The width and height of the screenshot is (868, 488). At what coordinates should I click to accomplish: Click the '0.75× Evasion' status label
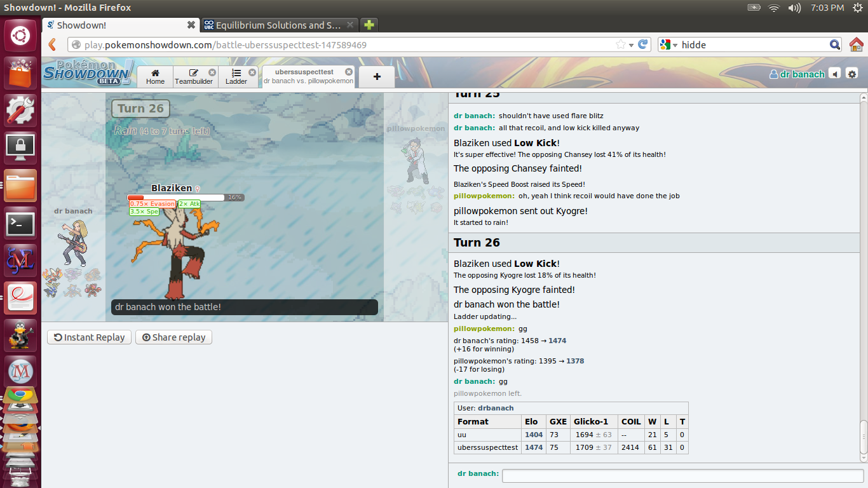pyautogui.click(x=152, y=204)
